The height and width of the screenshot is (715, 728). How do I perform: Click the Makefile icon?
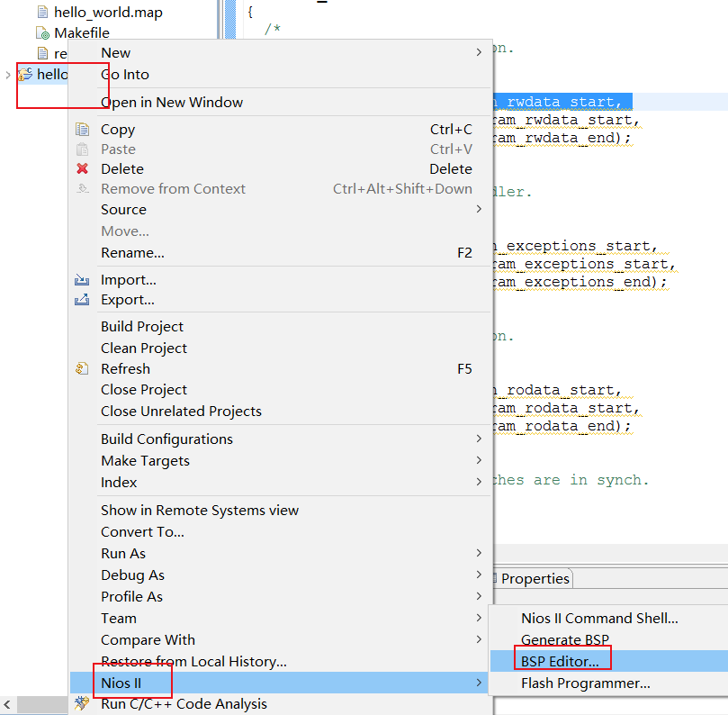pos(42,33)
